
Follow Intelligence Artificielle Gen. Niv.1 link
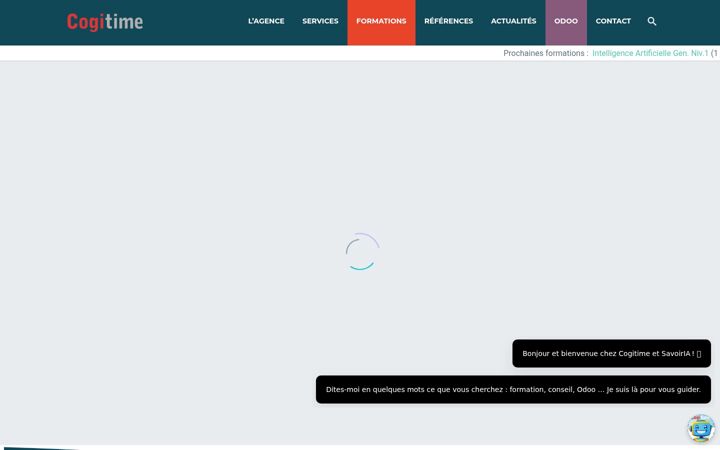pos(650,53)
